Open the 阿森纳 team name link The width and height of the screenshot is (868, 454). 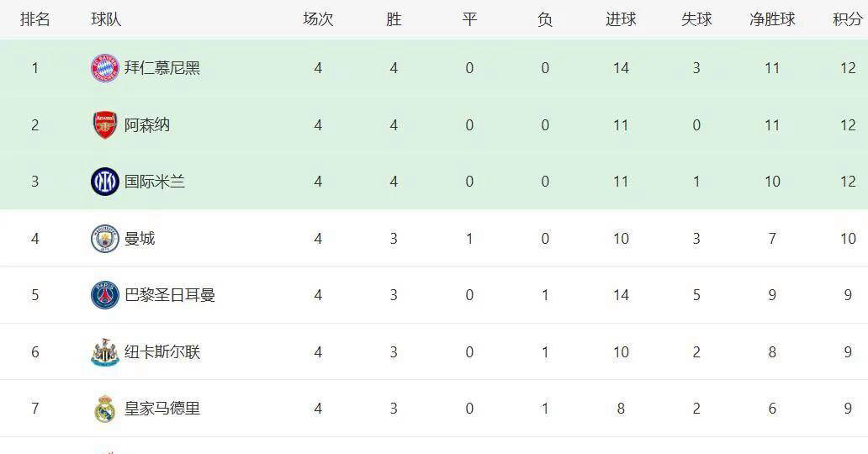pyautogui.click(x=147, y=125)
